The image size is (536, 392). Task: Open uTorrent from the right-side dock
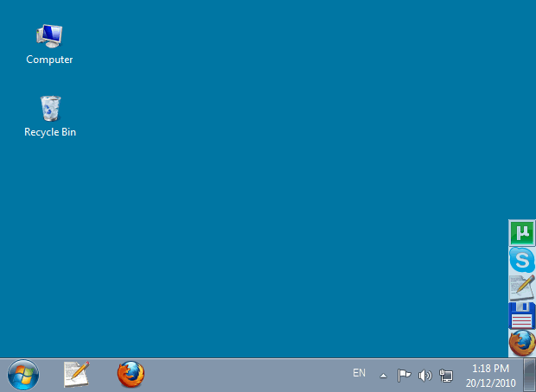[x=521, y=233]
